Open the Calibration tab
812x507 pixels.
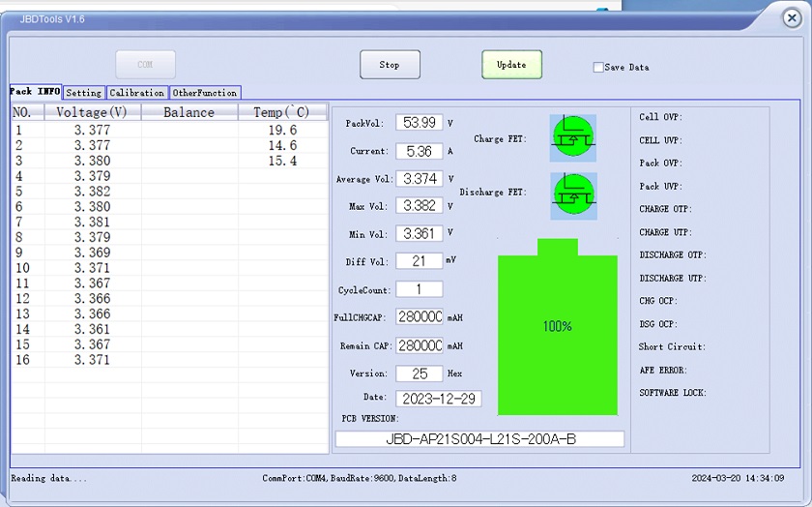pos(137,93)
